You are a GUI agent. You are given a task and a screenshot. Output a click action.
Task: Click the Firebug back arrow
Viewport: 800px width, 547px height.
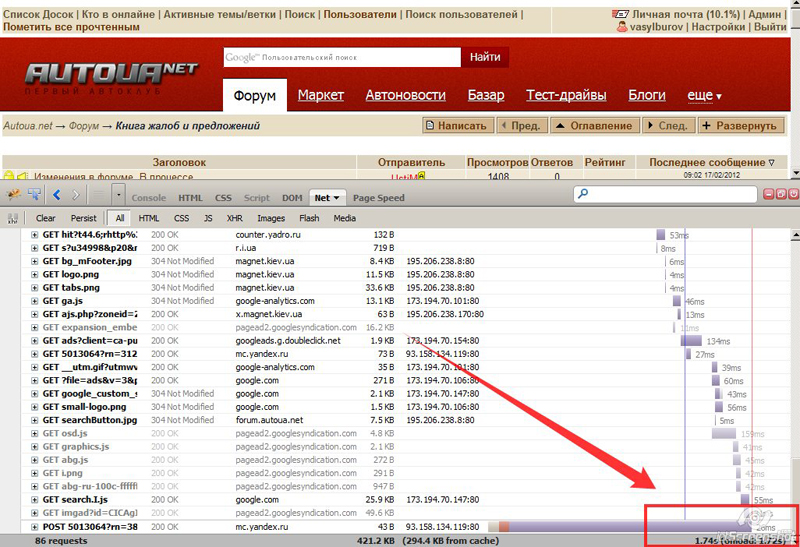pyautogui.click(x=56, y=195)
